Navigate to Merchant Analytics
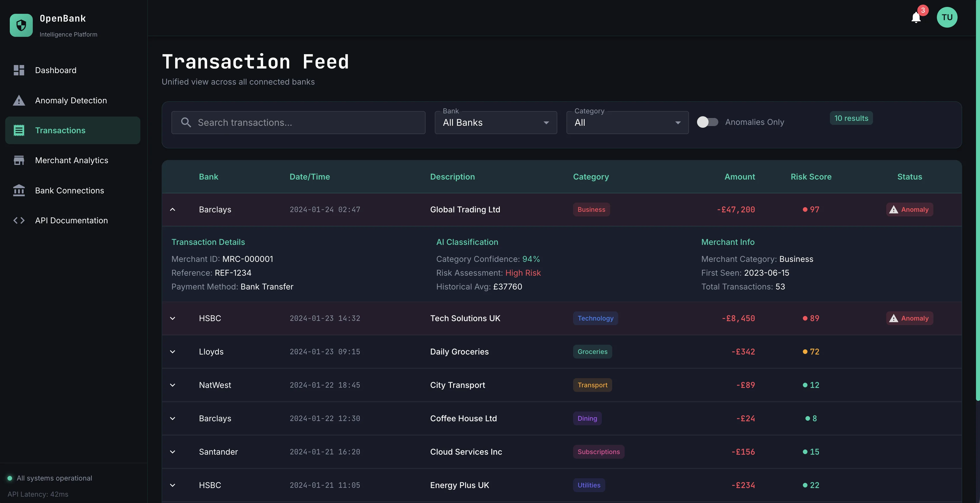Image resolution: width=980 pixels, height=503 pixels. pos(73,160)
